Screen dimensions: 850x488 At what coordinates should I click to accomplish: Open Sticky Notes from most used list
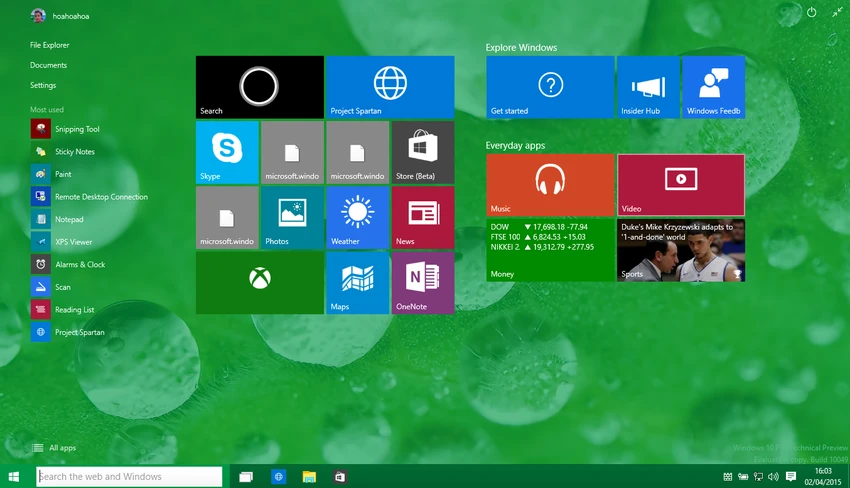pos(63,152)
